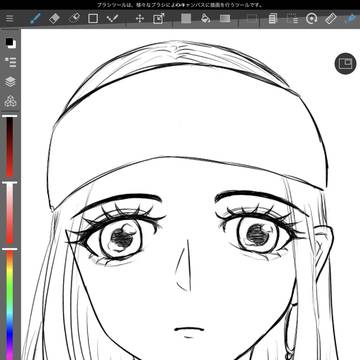Open the dotted selection list icon
This screenshot has height=360, width=360.
click(x=292, y=19)
